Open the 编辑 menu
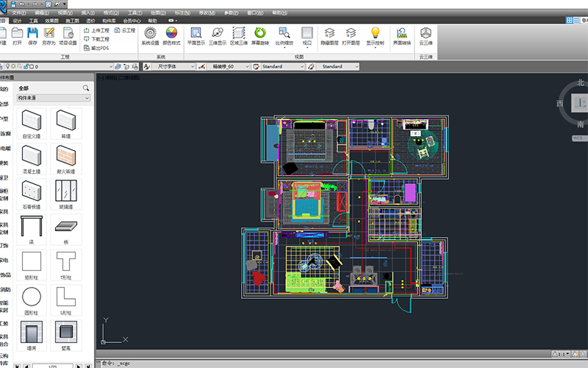The width and height of the screenshot is (588, 368). tap(42, 13)
